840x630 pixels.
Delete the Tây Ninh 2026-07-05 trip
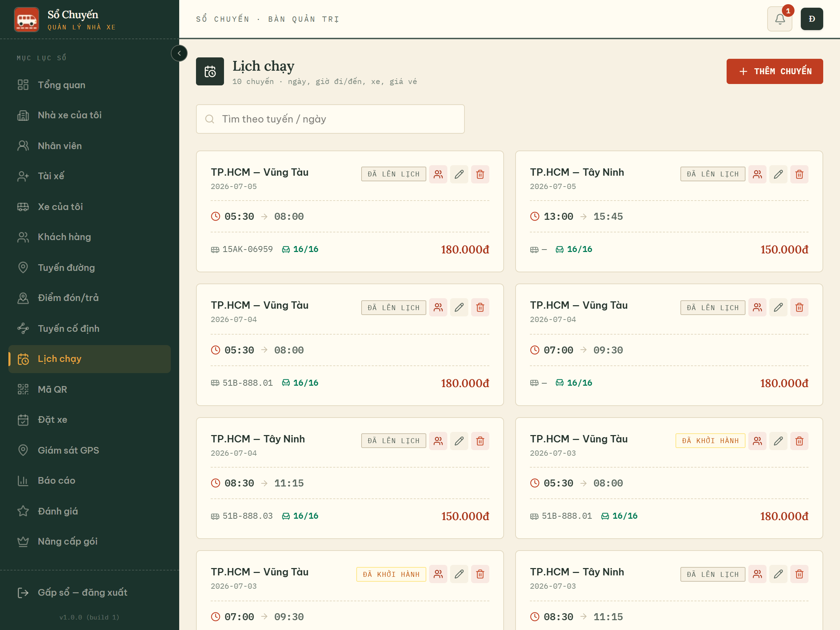[x=799, y=174]
